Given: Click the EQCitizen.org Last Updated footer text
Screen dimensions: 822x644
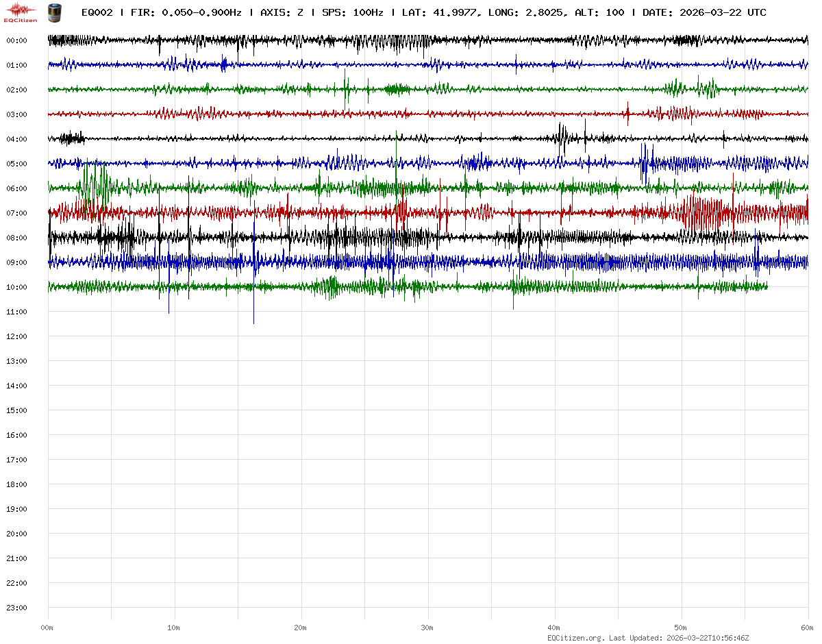Looking at the screenshot, I should 647,638.
